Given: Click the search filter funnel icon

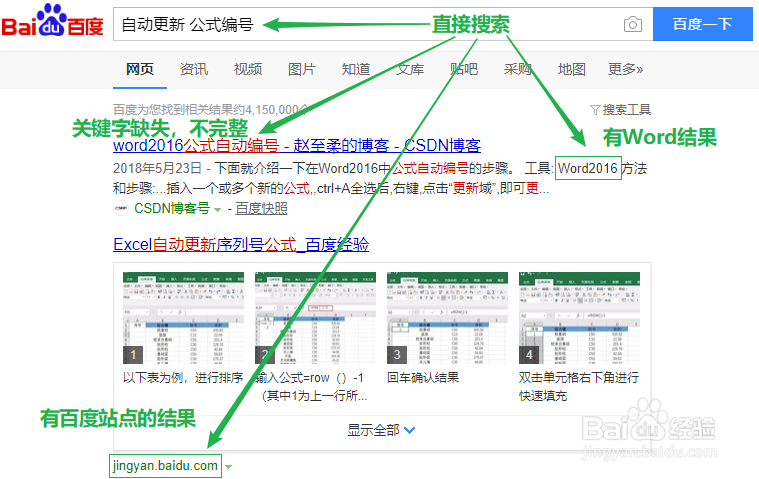Looking at the screenshot, I should coord(595,110).
